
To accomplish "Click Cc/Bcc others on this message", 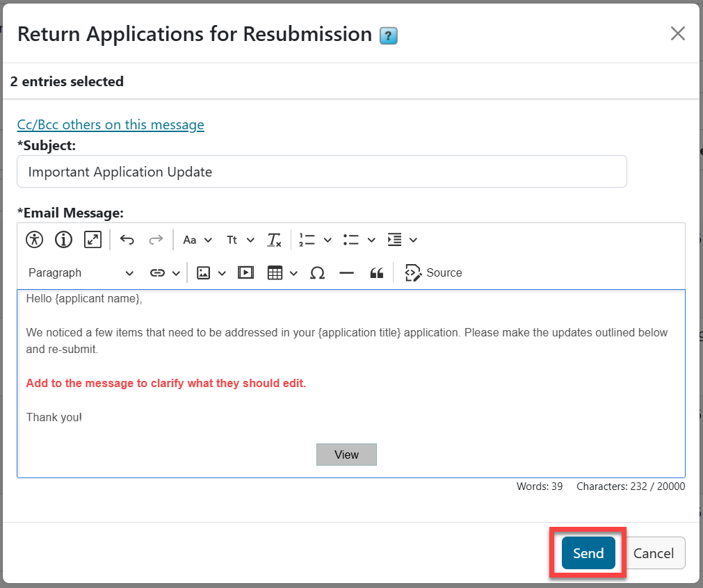I will (111, 124).
